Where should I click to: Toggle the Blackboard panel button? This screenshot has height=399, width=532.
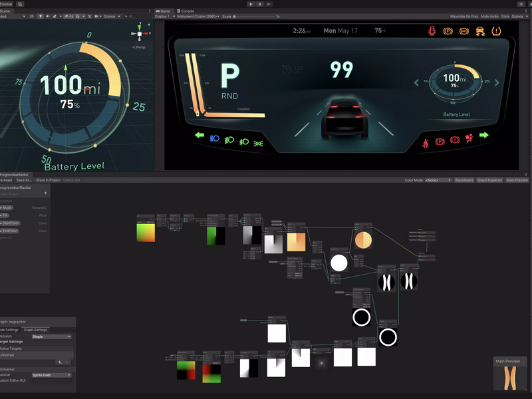pyautogui.click(x=464, y=180)
